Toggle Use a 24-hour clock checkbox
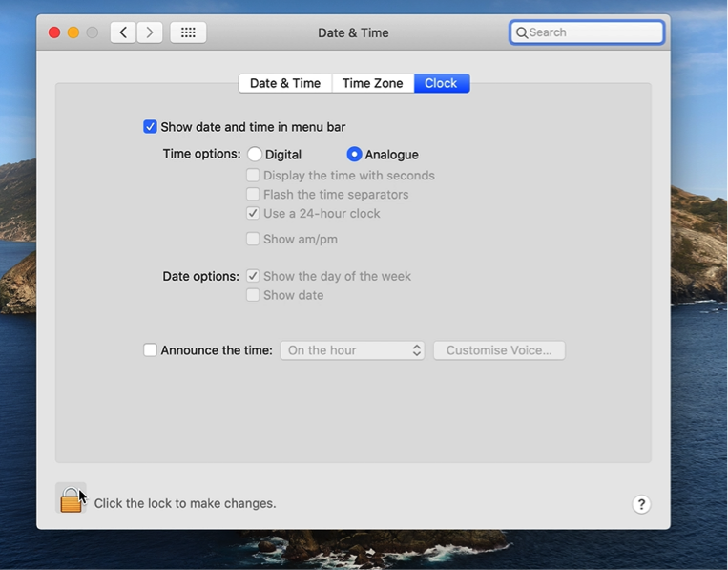This screenshot has width=728, height=570. pos(253,213)
